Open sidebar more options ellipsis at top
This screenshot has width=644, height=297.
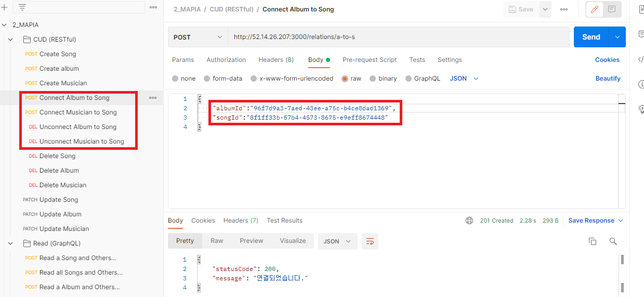[x=153, y=7]
